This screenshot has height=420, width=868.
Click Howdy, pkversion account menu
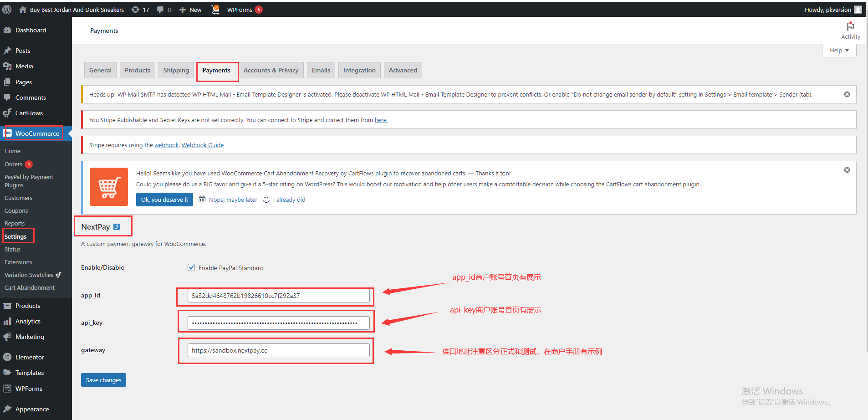coord(833,10)
